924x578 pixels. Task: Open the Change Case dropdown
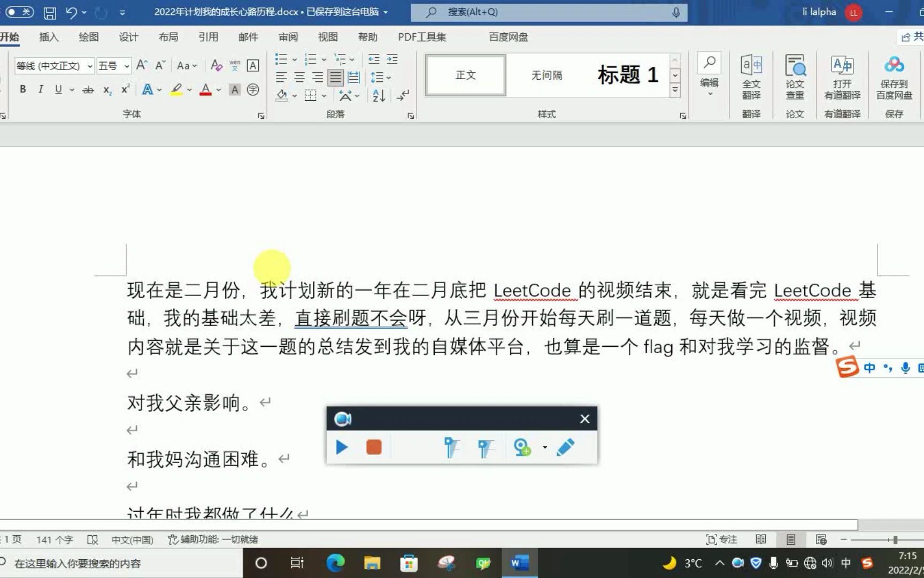point(187,65)
